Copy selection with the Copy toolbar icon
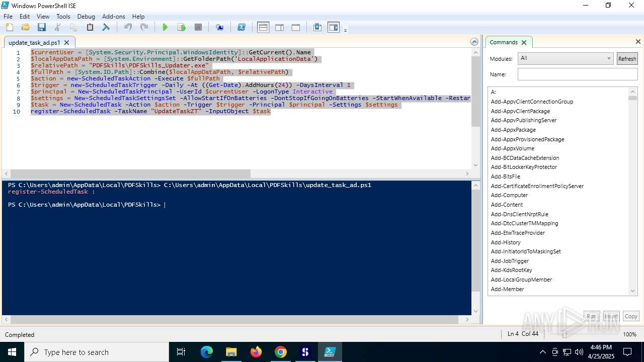The height and width of the screenshot is (362, 644). coord(73,27)
